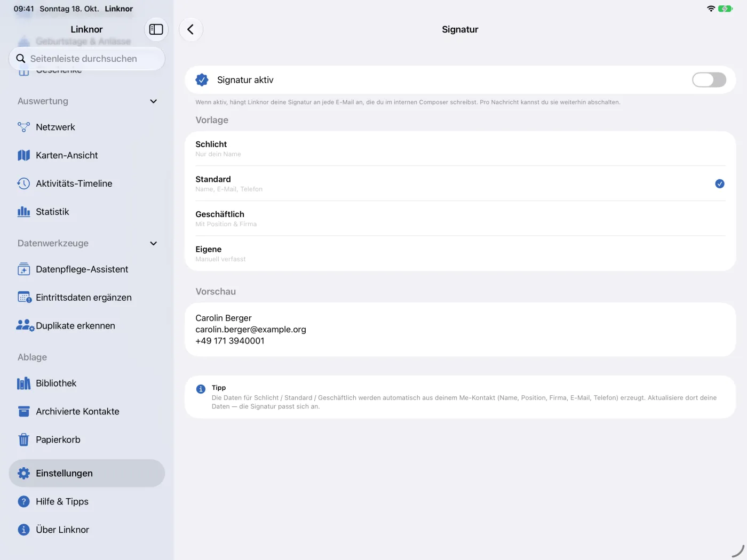747x560 pixels.
Task: Select the Standard template checkmark
Action: (720, 184)
